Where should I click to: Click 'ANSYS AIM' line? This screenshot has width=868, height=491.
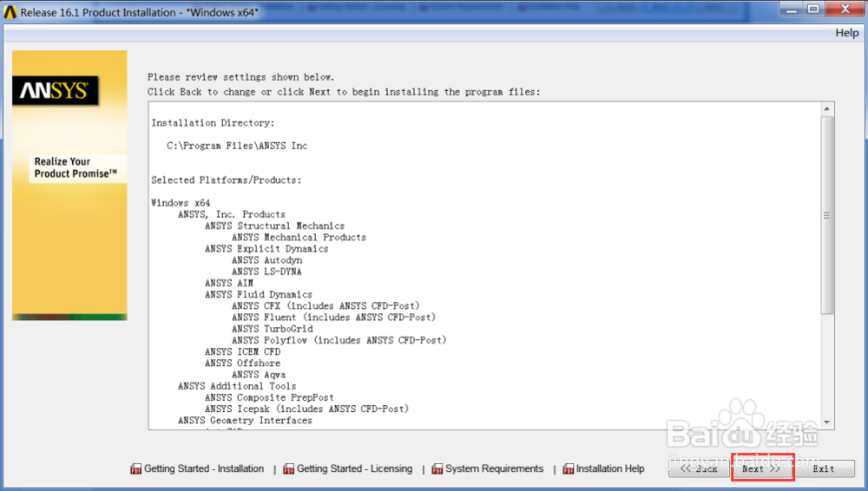(228, 283)
